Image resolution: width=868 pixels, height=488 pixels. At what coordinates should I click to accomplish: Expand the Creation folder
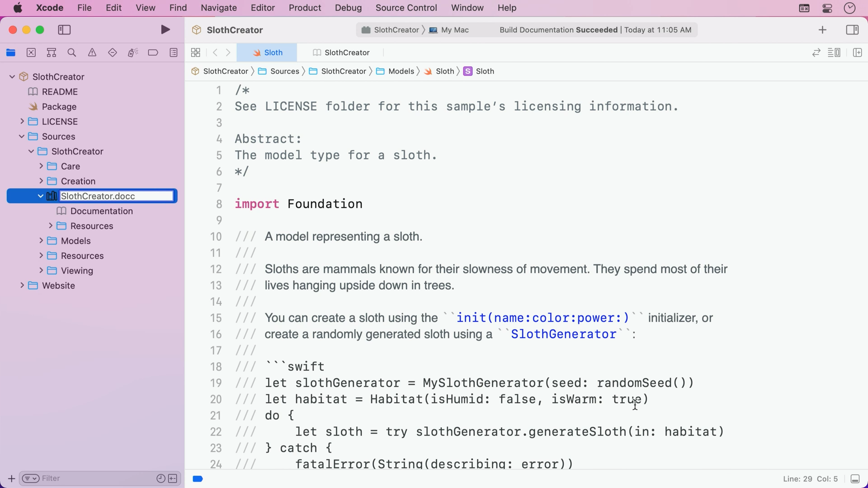coord(41,181)
